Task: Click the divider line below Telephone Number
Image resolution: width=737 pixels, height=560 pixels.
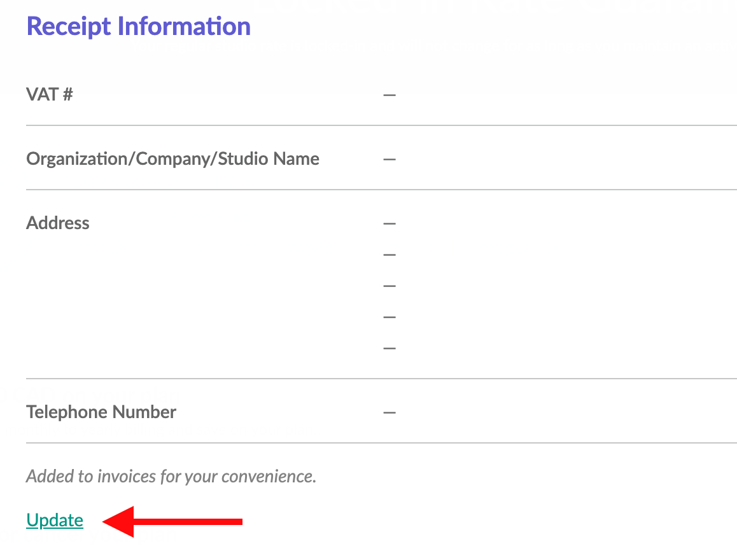Action: 381,442
